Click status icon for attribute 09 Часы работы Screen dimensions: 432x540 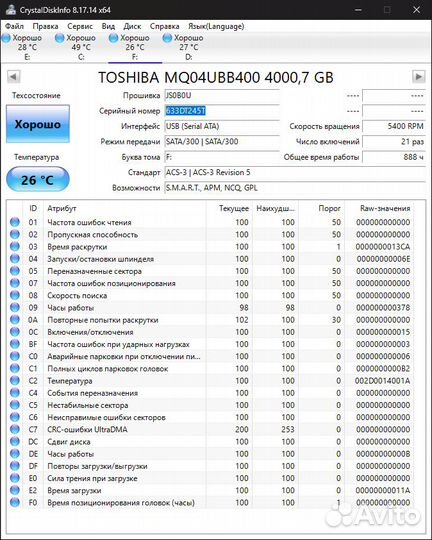click(x=15, y=308)
